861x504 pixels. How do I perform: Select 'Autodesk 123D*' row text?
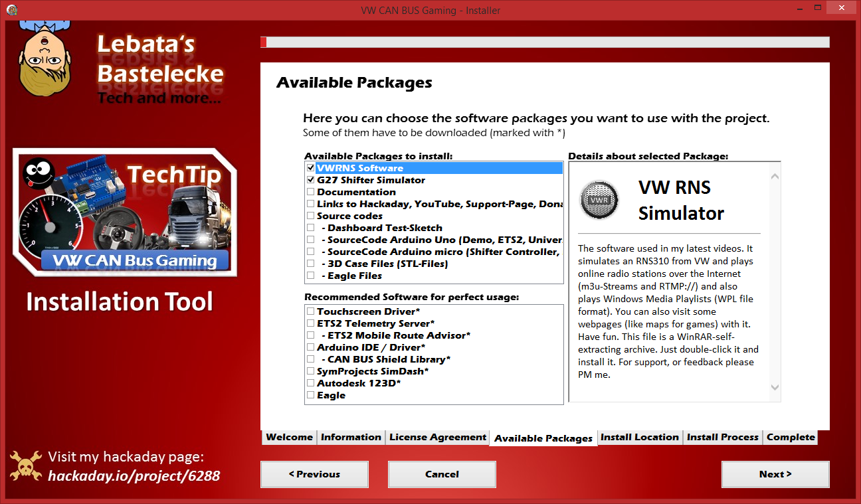[x=359, y=383]
